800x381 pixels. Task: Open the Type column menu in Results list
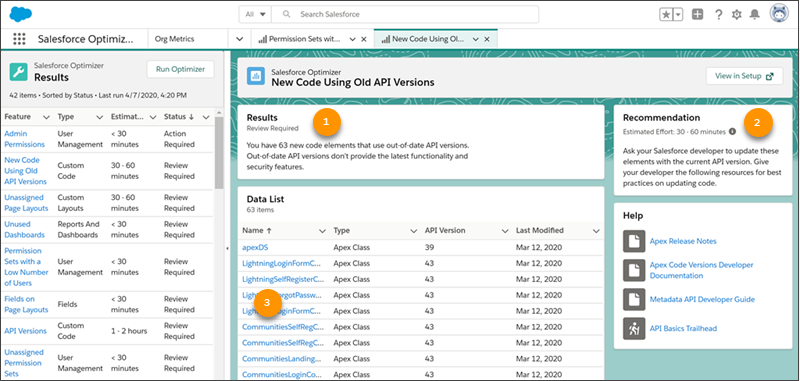click(x=99, y=117)
